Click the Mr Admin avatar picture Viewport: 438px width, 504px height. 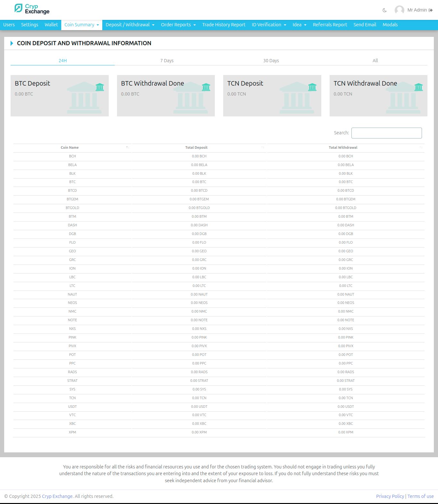point(399,10)
